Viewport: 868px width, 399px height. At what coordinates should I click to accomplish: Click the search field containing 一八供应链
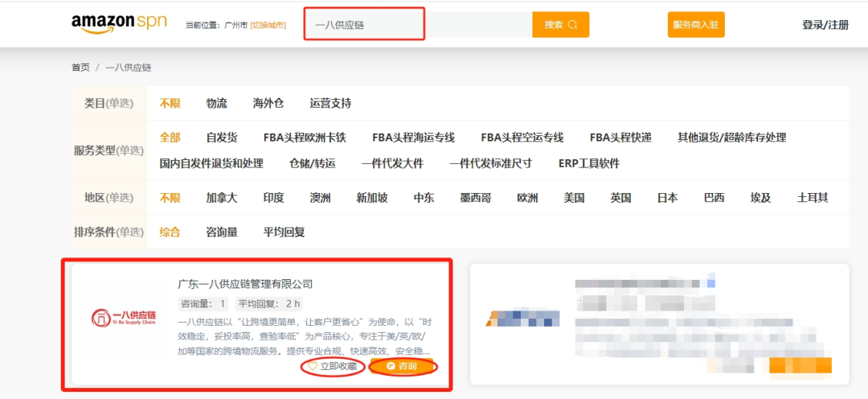(418, 24)
